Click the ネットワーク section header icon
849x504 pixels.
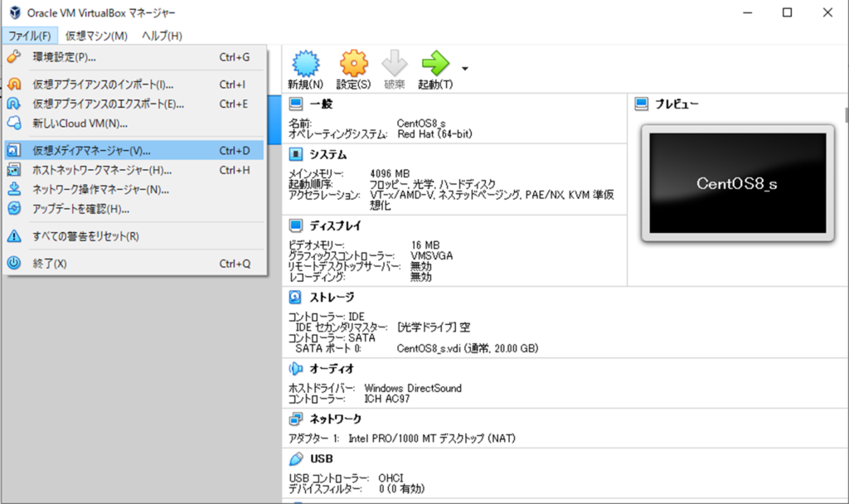coord(295,419)
